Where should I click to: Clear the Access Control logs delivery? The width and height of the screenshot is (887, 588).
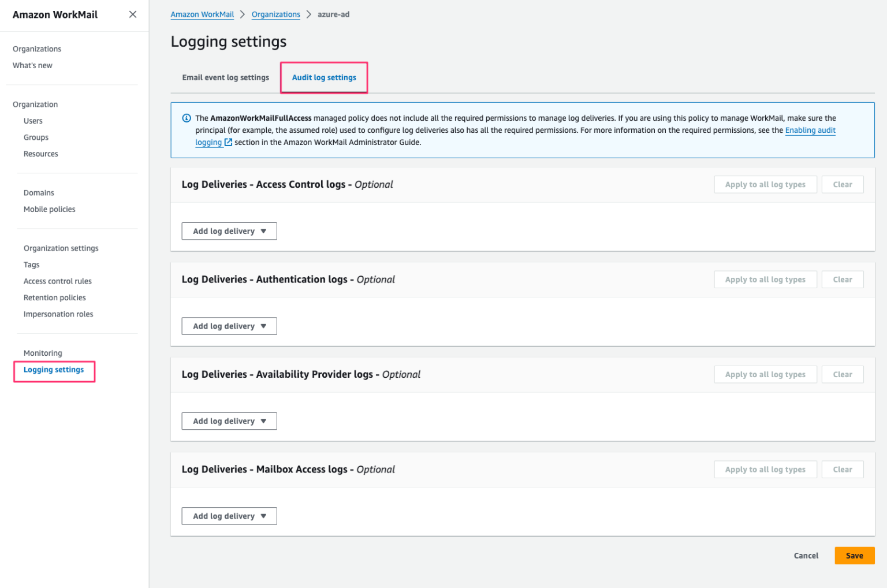click(843, 184)
